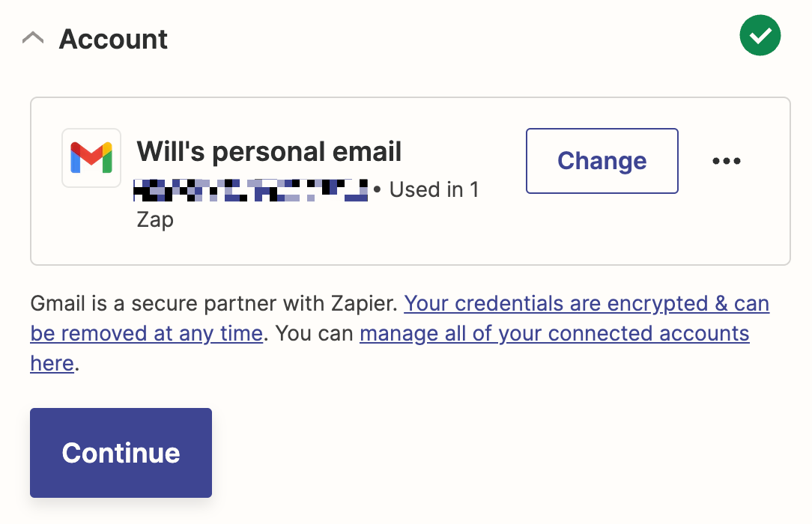Click the Change account button
812x524 pixels.
tap(602, 161)
